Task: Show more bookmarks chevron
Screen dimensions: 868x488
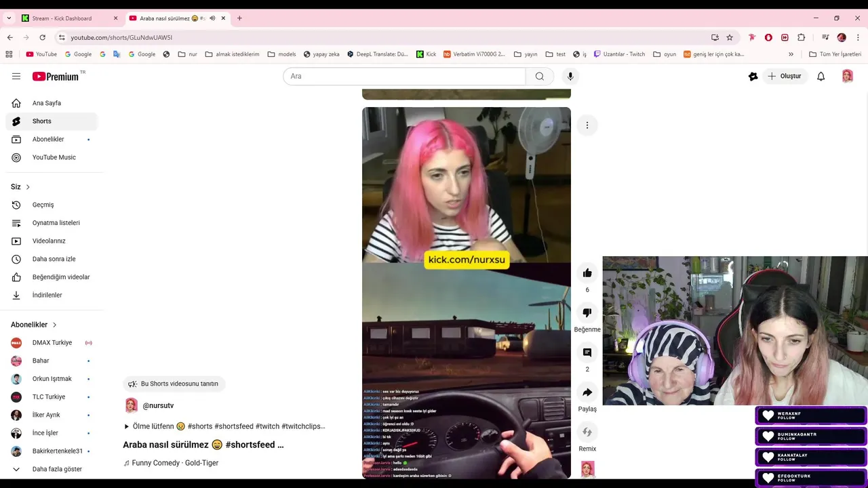Action: pos(791,54)
